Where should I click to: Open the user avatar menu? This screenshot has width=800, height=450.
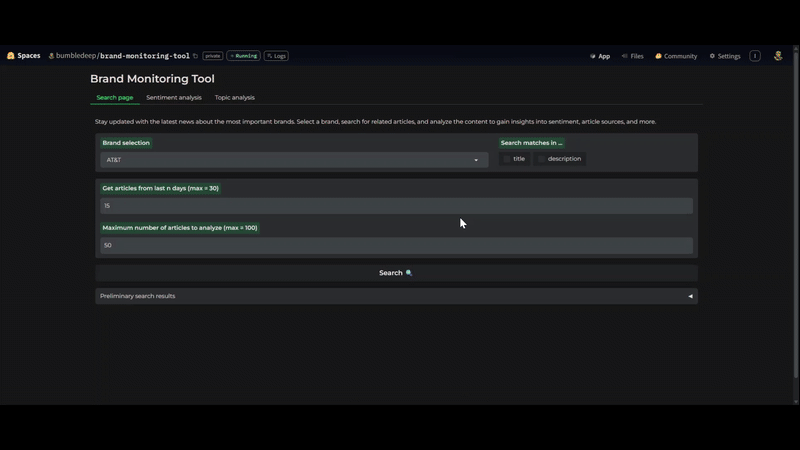(778, 56)
